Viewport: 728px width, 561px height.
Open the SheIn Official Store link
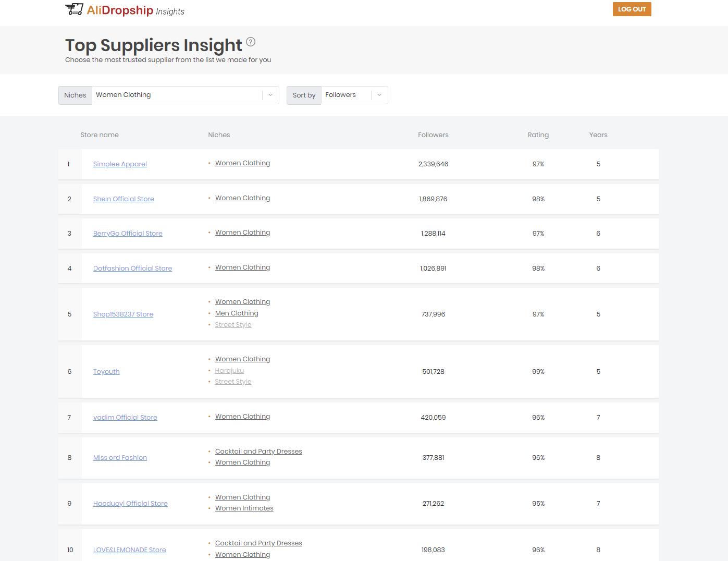[124, 199]
